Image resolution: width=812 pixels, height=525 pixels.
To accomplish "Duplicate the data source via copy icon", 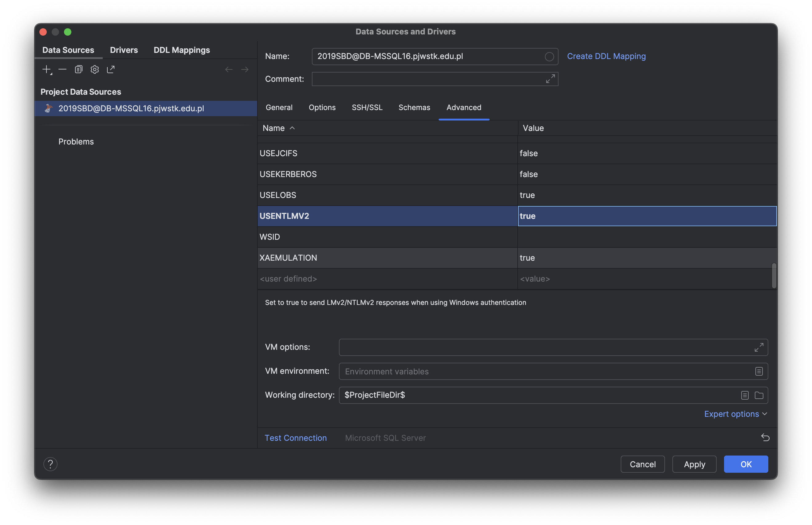I will point(78,69).
